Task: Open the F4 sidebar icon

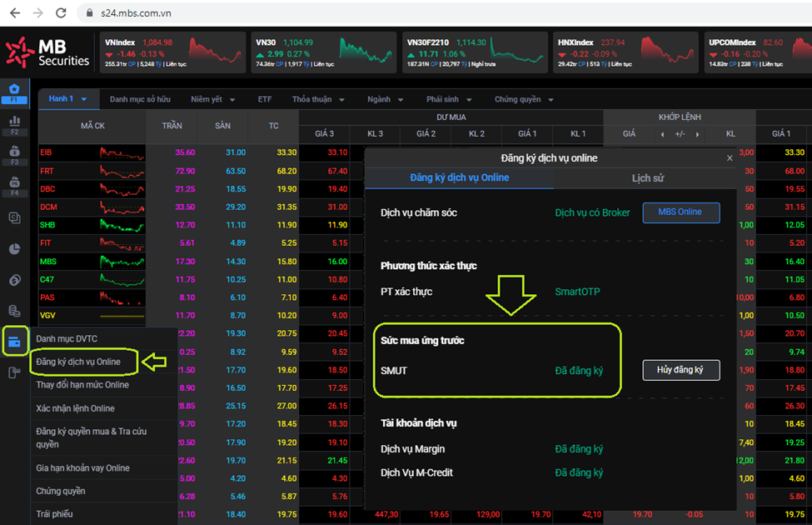Action: pos(14,186)
